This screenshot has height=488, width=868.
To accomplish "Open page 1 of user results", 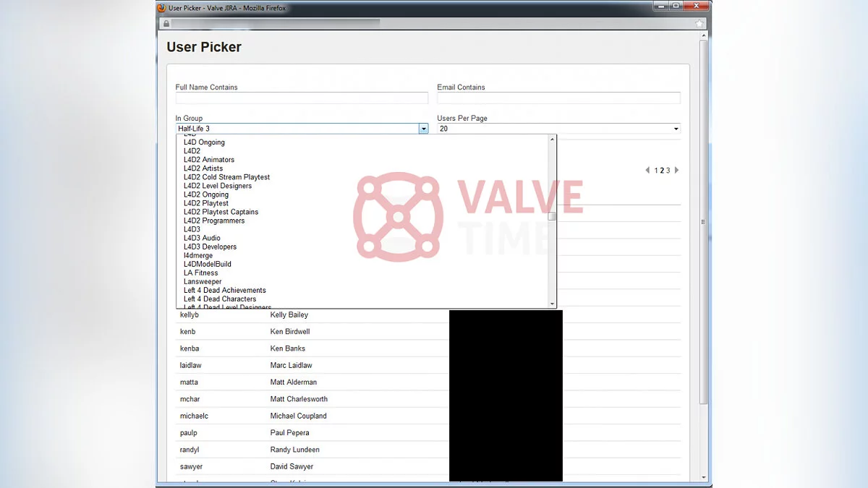I will click(656, 171).
